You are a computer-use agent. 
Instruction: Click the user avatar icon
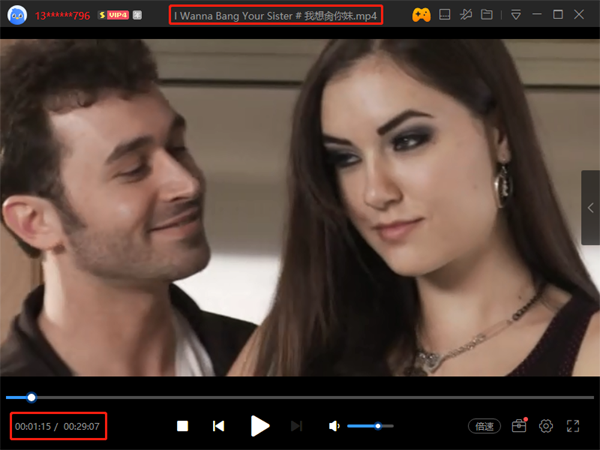coord(17,15)
